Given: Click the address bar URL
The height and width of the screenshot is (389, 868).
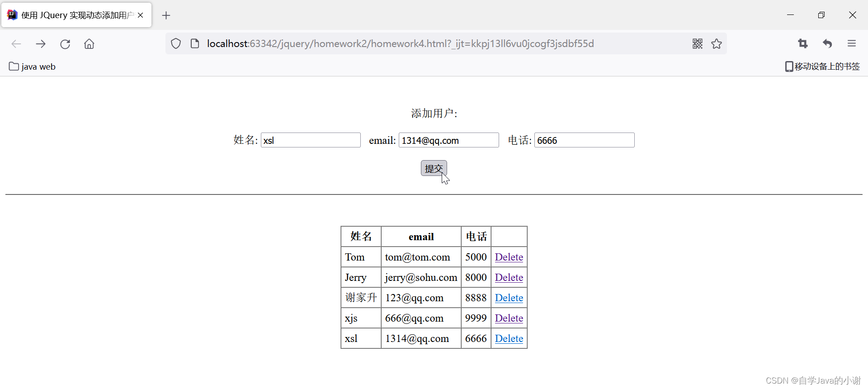Looking at the screenshot, I should click(400, 43).
